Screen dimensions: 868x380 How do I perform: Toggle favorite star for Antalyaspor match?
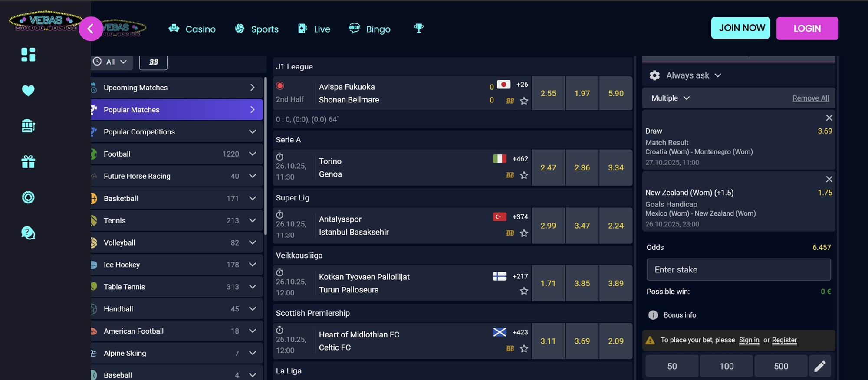[524, 233]
